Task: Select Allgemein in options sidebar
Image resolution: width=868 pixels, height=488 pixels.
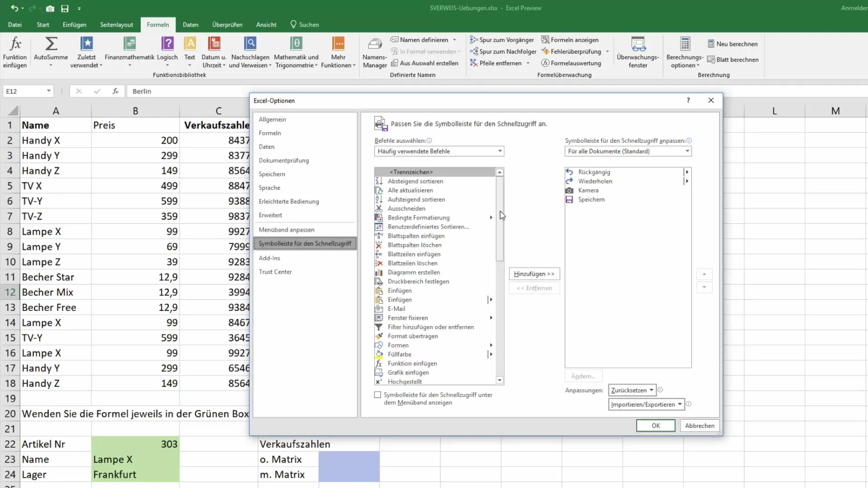Action: (x=305, y=119)
